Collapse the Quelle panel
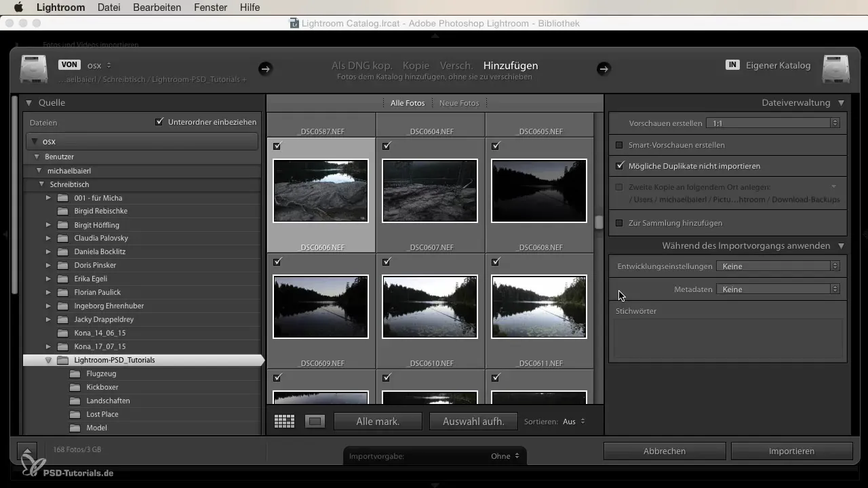The height and width of the screenshot is (488, 868). [x=29, y=103]
